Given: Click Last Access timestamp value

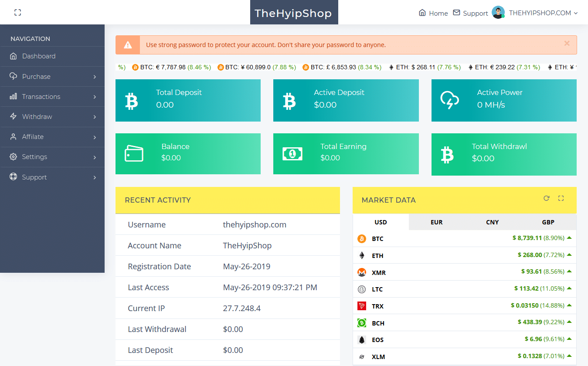Looking at the screenshot, I should (270, 288).
